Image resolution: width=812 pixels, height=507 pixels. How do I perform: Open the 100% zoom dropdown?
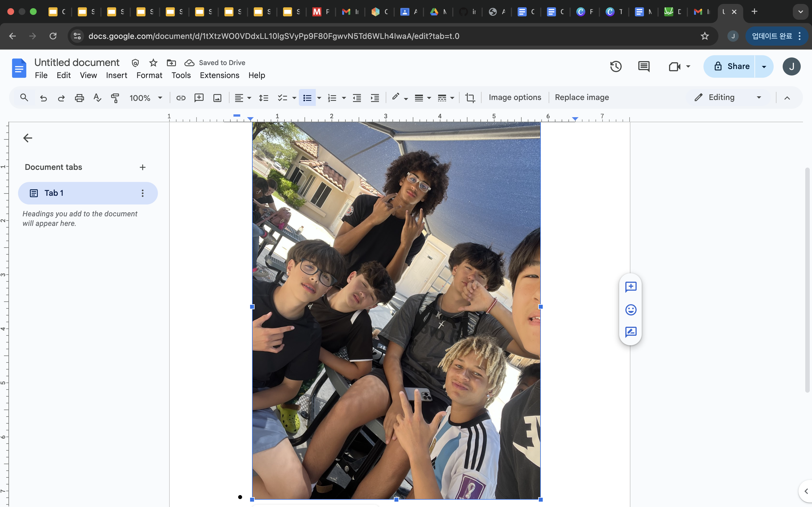[145, 97]
